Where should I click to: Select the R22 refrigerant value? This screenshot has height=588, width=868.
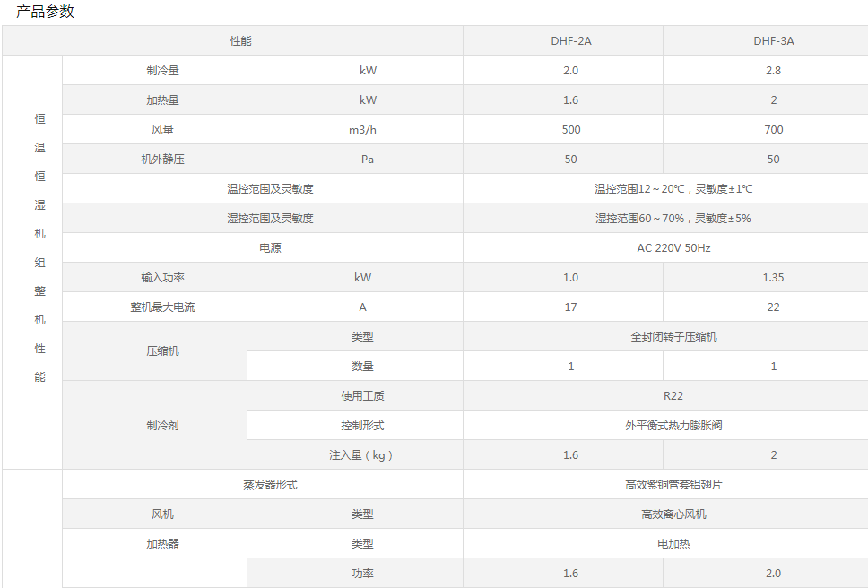tap(673, 396)
